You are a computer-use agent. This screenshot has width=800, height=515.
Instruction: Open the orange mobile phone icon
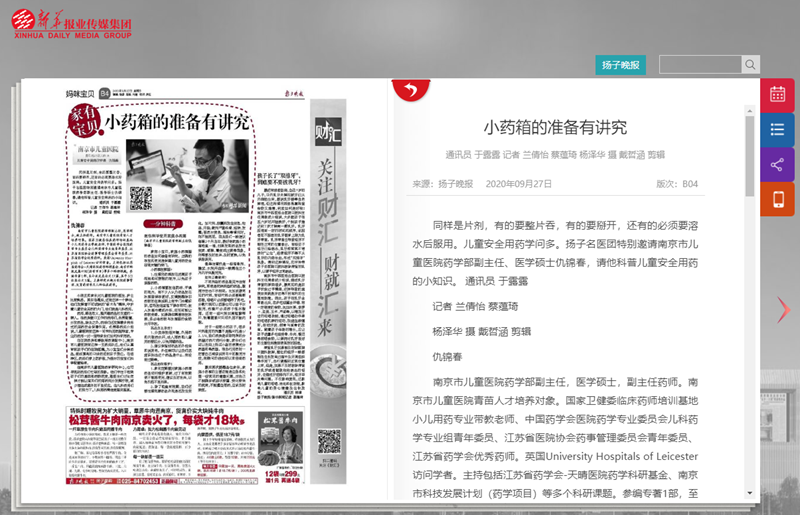(777, 199)
